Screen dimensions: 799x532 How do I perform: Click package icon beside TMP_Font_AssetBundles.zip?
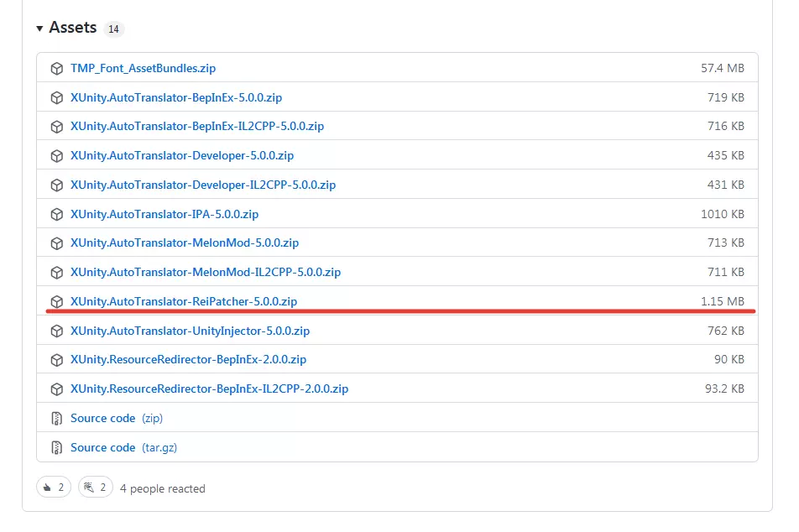[x=56, y=68]
